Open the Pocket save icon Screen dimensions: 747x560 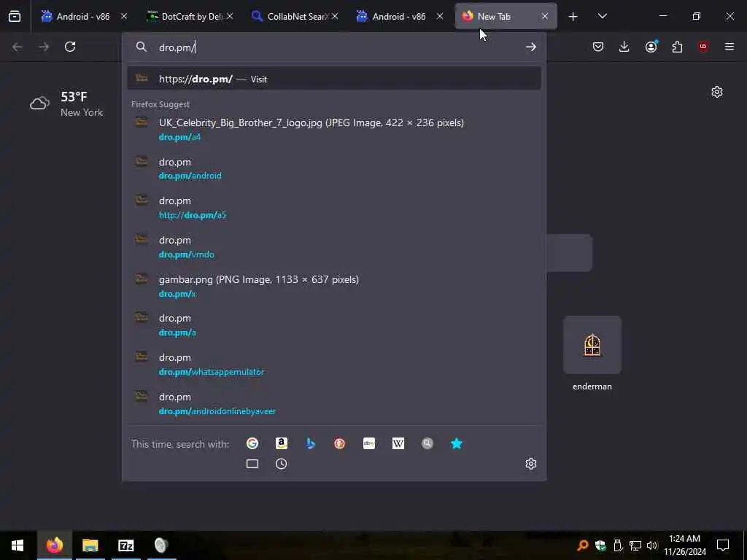(x=598, y=47)
